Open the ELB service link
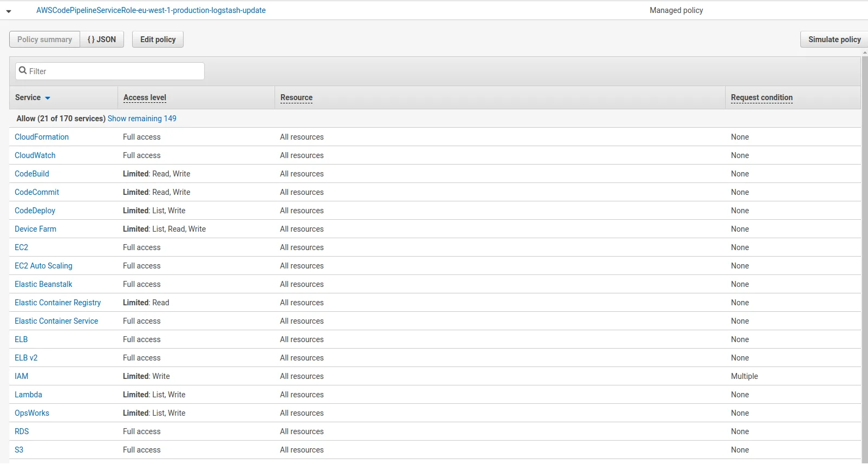The width and height of the screenshot is (868, 465). point(21,339)
